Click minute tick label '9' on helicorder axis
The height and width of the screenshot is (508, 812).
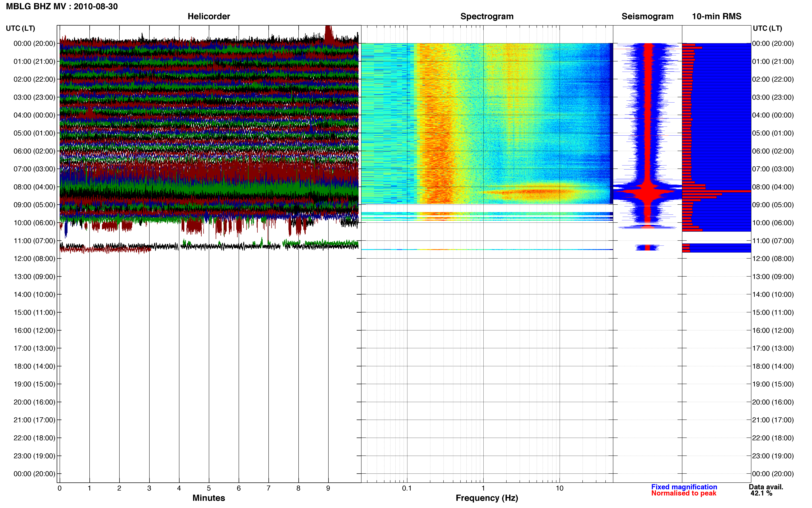point(328,488)
